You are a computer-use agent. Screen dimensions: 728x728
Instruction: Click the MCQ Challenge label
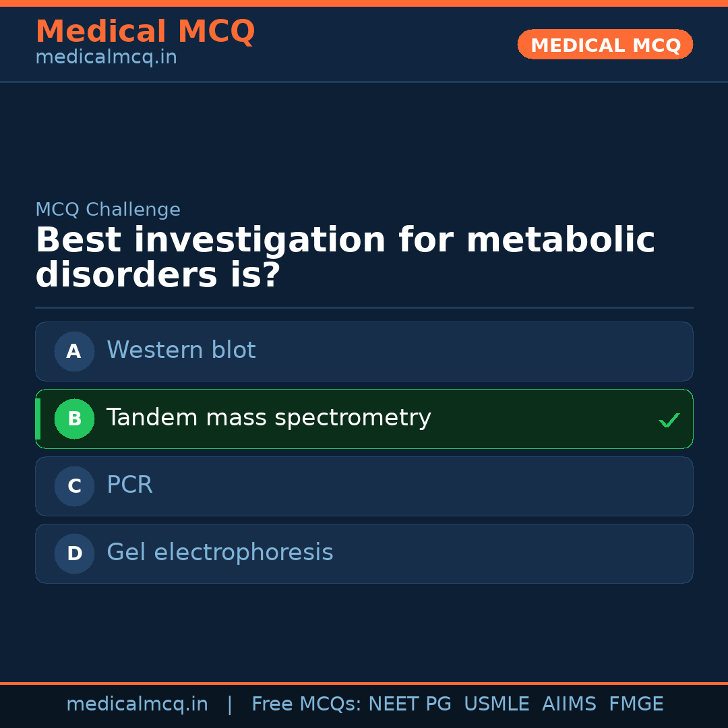[x=107, y=210]
